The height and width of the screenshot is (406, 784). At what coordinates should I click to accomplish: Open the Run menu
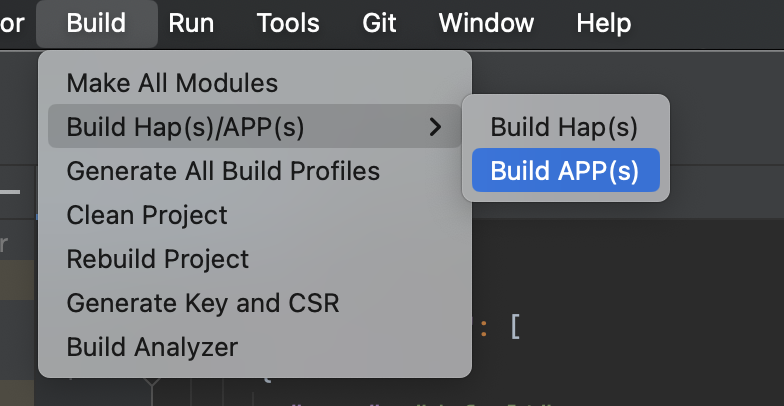tap(190, 23)
